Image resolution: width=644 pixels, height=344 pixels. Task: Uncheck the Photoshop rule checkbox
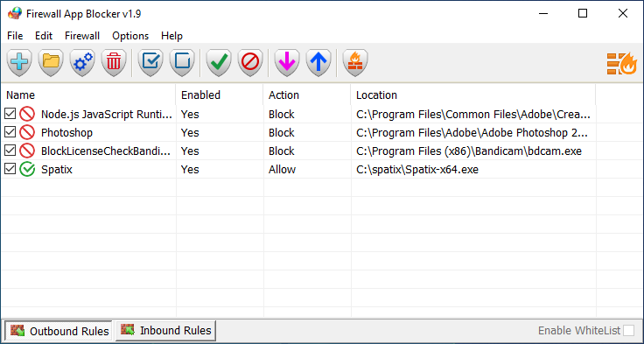(x=10, y=132)
